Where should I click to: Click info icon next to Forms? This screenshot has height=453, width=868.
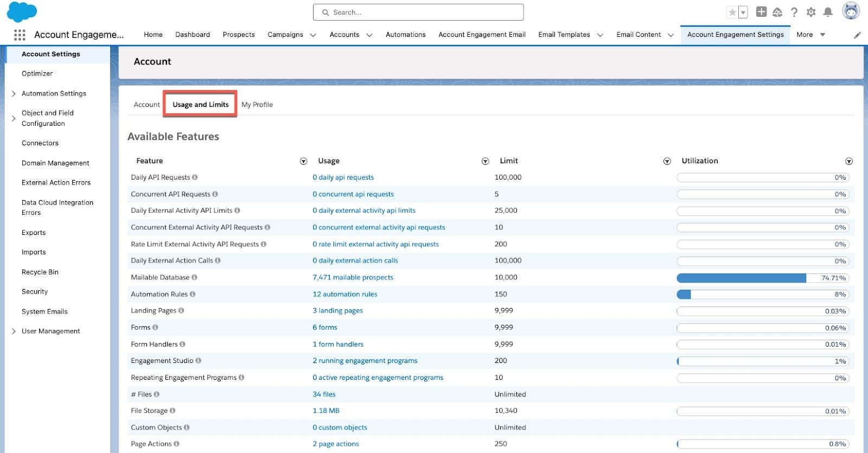pos(155,328)
